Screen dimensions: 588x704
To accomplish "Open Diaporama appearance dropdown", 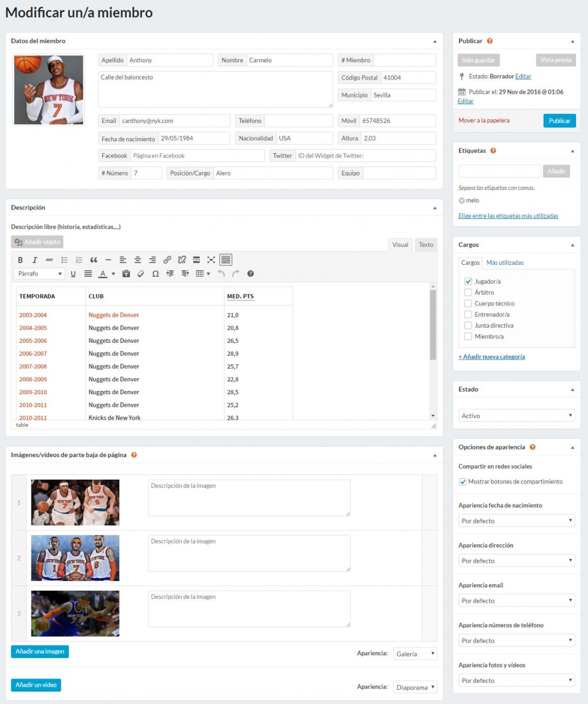I will 415,687.
